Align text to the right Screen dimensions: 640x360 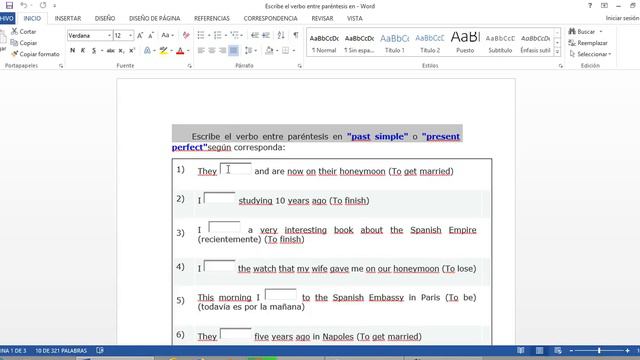(x=222, y=51)
